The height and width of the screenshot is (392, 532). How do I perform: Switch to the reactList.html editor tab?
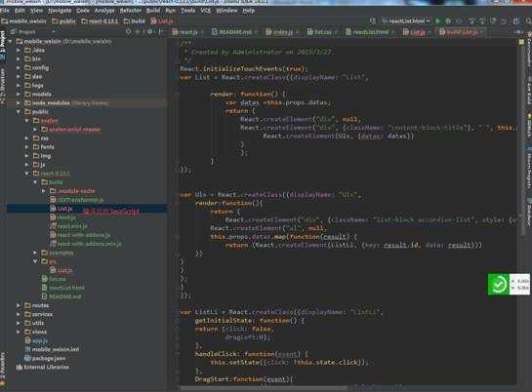coord(370,32)
